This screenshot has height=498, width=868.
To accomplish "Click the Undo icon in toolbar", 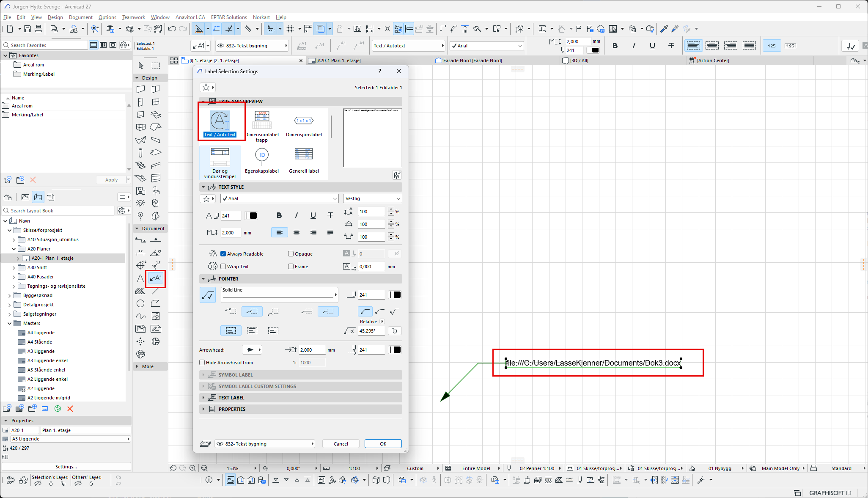I will click(172, 29).
